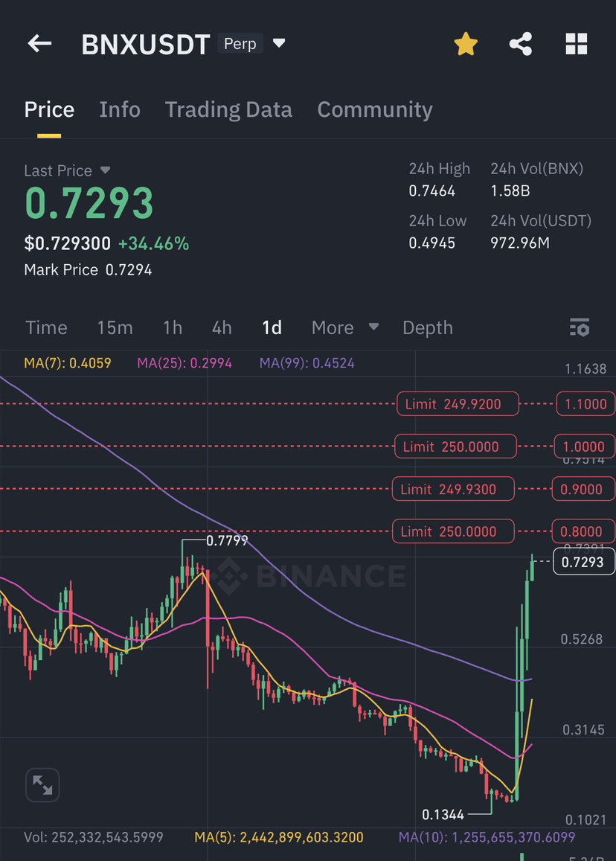Select the Limit 250.0000 tag at 0.8000
Image resolution: width=616 pixels, height=861 pixels.
pyautogui.click(x=454, y=531)
